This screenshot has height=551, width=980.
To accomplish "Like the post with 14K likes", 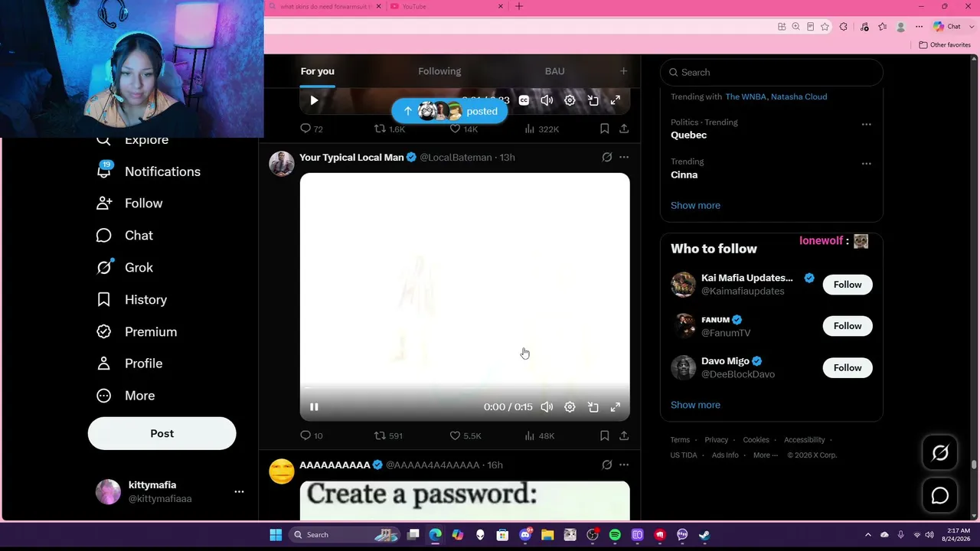I will pos(463,129).
